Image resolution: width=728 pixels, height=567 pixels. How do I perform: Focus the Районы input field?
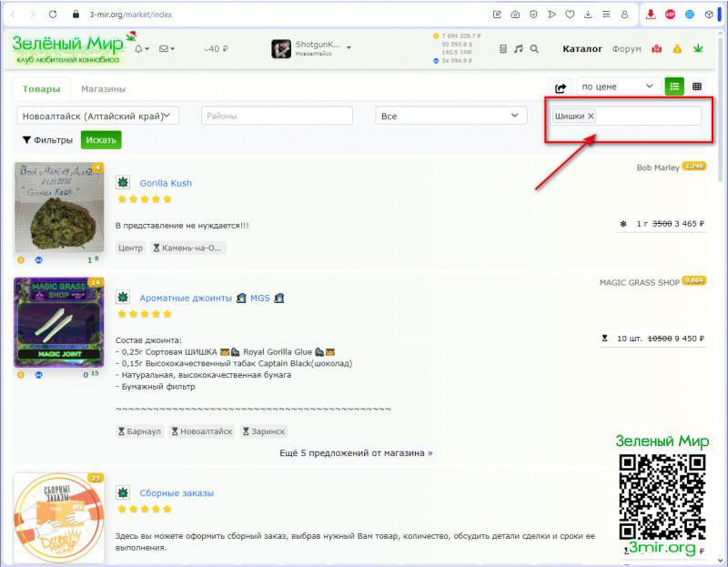pyautogui.click(x=277, y=116)
